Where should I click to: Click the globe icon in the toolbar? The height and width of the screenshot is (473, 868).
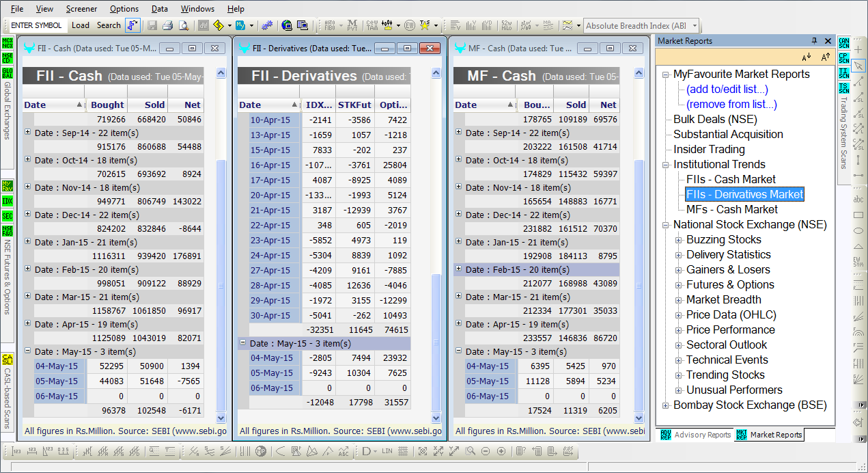click(x=287, y=25)
